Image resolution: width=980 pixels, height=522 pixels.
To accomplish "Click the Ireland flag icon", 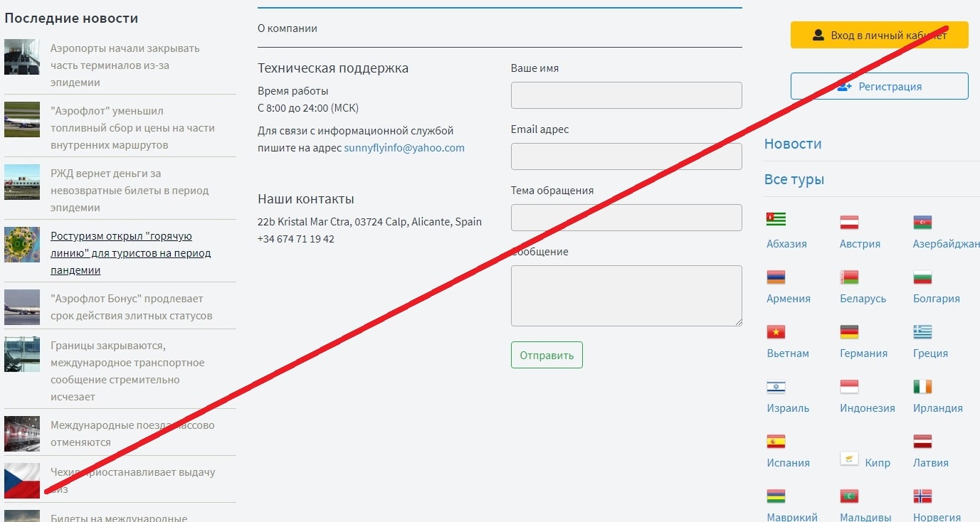I will pos(922,386).
